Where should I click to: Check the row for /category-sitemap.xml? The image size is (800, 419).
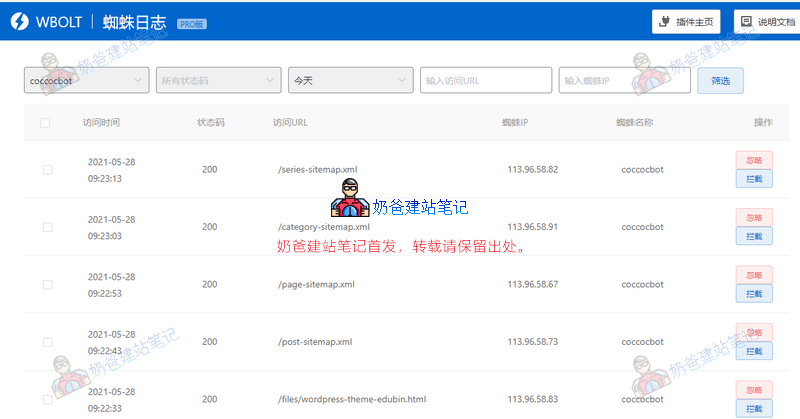[47, 227]
